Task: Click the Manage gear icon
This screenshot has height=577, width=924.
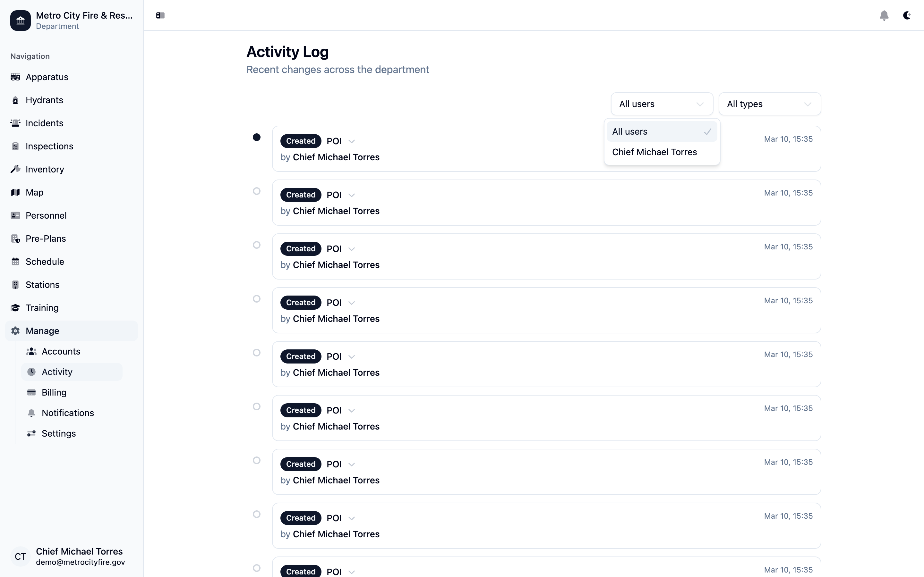Action: [16, 331]
